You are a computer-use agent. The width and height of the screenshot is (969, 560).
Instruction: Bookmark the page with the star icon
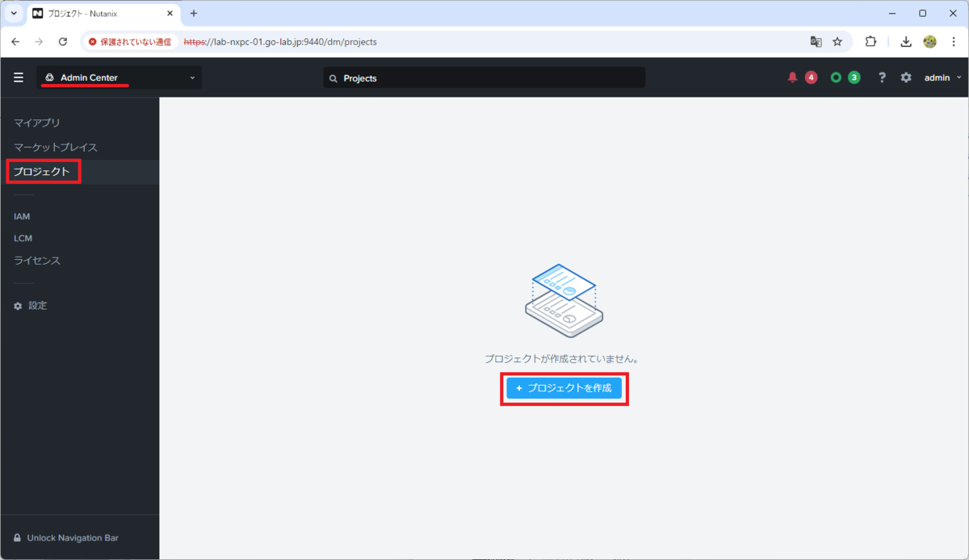[x=837, y=41]
